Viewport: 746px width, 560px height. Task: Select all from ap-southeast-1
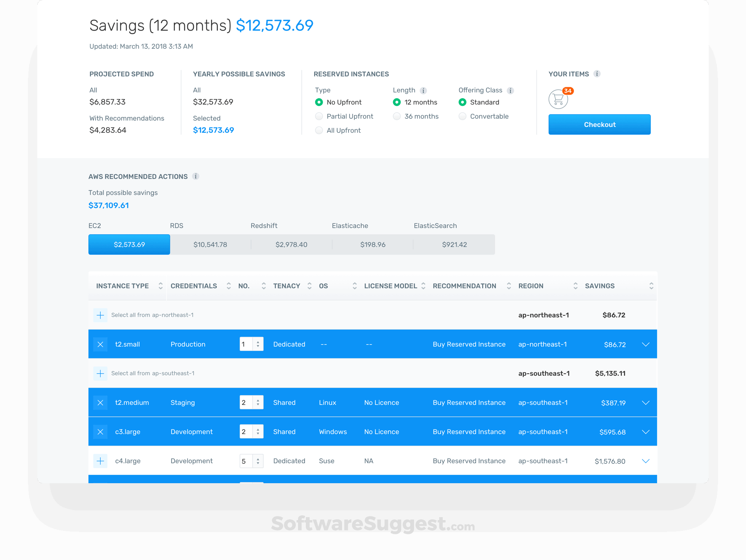click(100, 373)
